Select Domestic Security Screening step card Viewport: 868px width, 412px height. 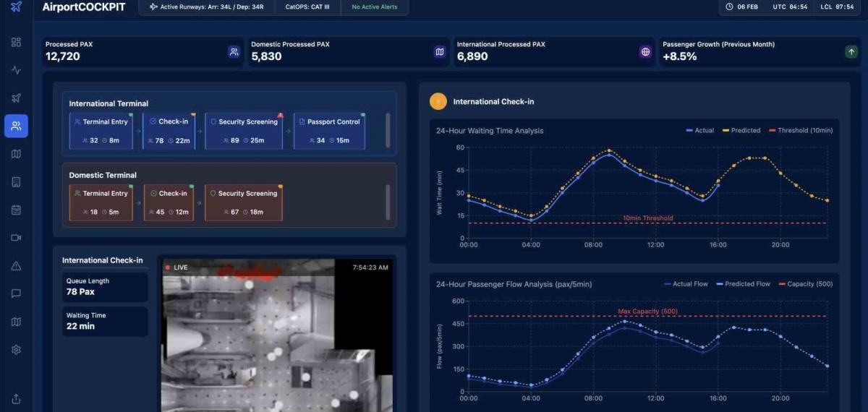pyautogui.click(x=244, y=202)
